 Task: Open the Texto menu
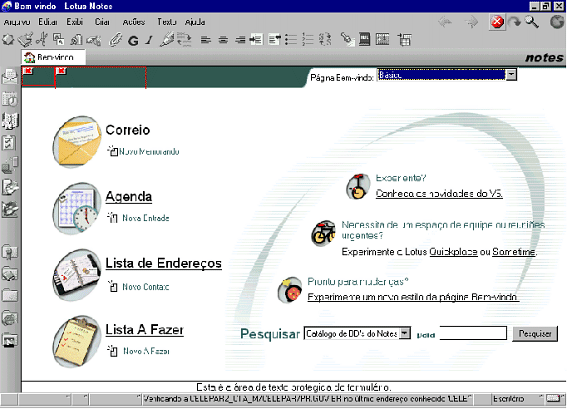[x=166, y=22]
